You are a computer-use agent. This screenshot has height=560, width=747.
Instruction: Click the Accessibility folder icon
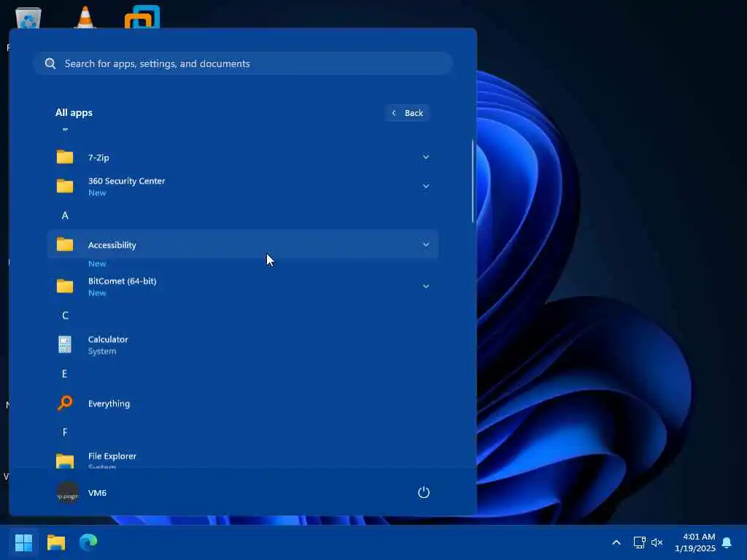(65, 244)
